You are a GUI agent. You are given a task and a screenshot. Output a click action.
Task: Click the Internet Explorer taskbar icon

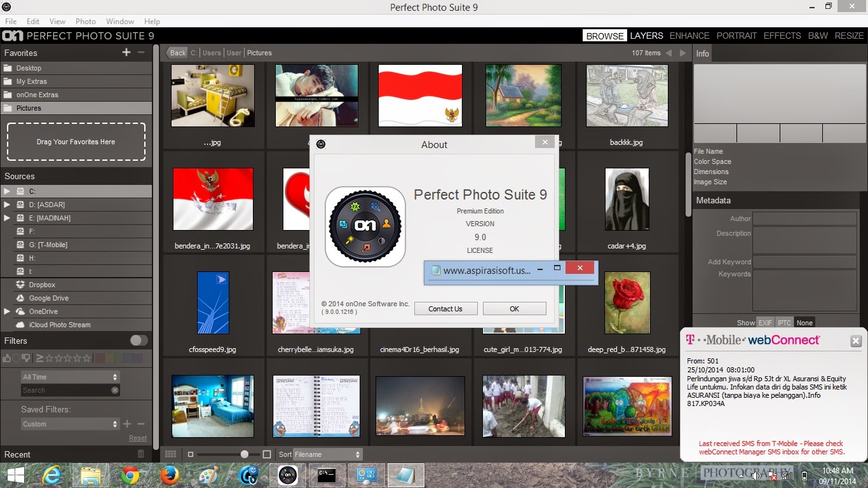pos(52,475)
